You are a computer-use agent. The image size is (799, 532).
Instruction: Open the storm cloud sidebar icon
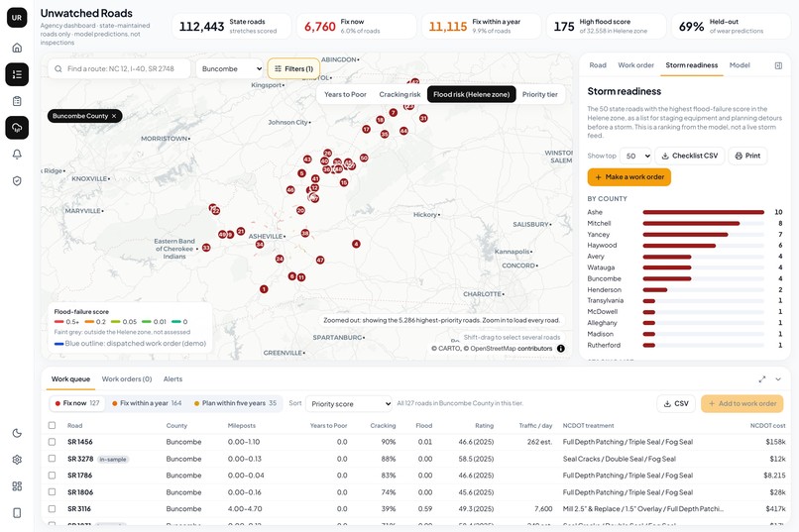click(x=17, y=127)
